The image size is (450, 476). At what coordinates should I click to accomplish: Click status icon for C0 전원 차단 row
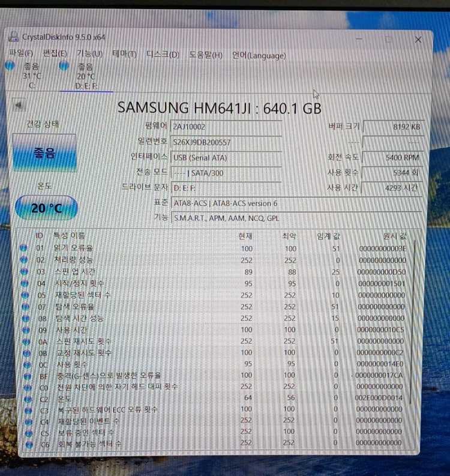point(28,388)
